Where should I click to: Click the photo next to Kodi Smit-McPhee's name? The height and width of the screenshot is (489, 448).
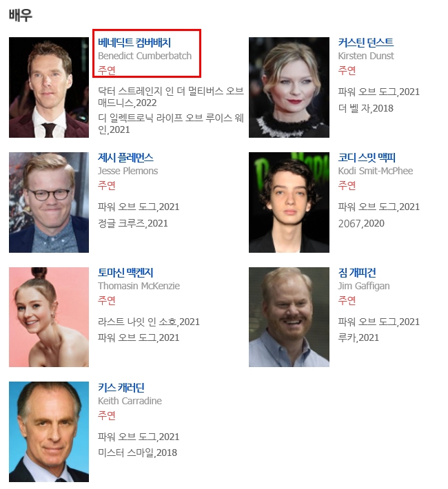click(289, 202)
